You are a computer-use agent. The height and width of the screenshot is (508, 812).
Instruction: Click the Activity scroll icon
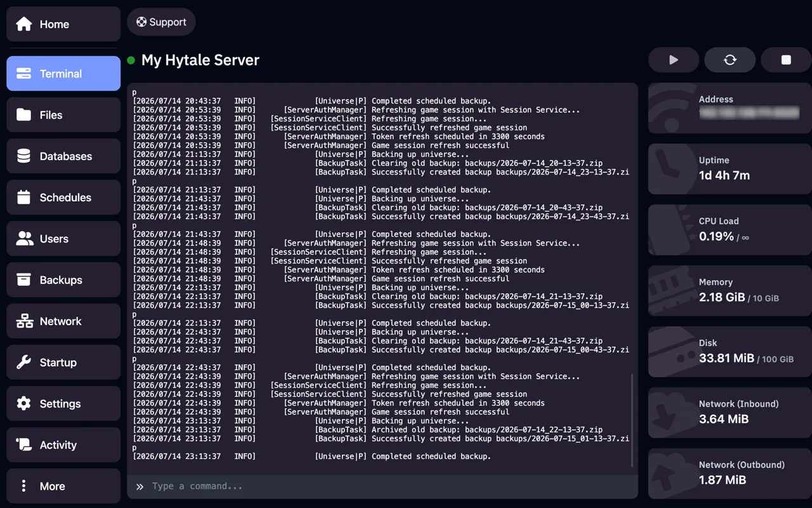pos(24,445)
